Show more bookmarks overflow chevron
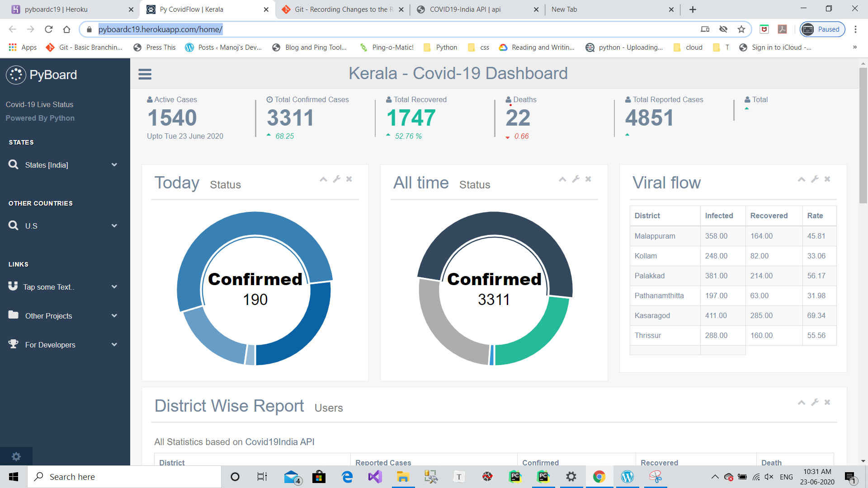This screenshot has width=868, height=488. click(x=855, y=47)
